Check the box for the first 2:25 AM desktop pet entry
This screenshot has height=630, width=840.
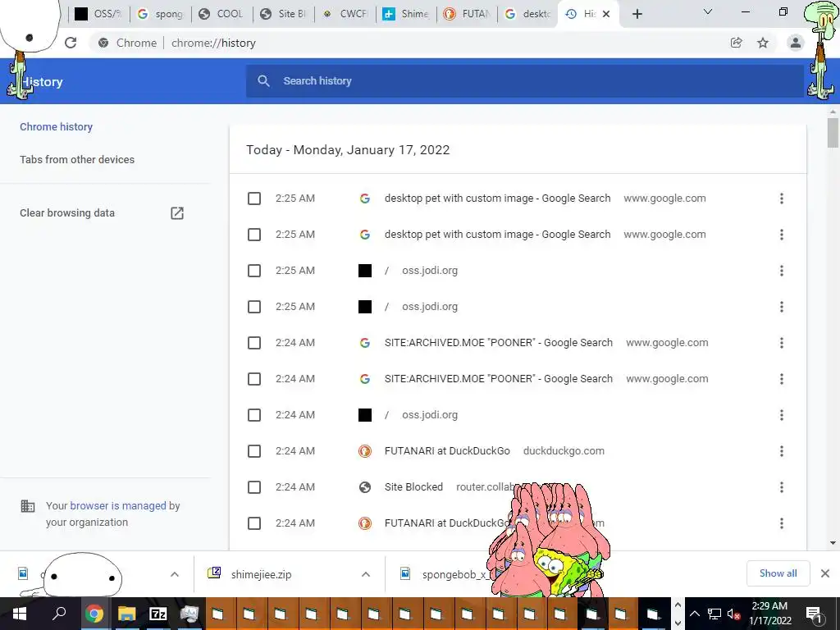pyautogui.click(x=254, y=199)
